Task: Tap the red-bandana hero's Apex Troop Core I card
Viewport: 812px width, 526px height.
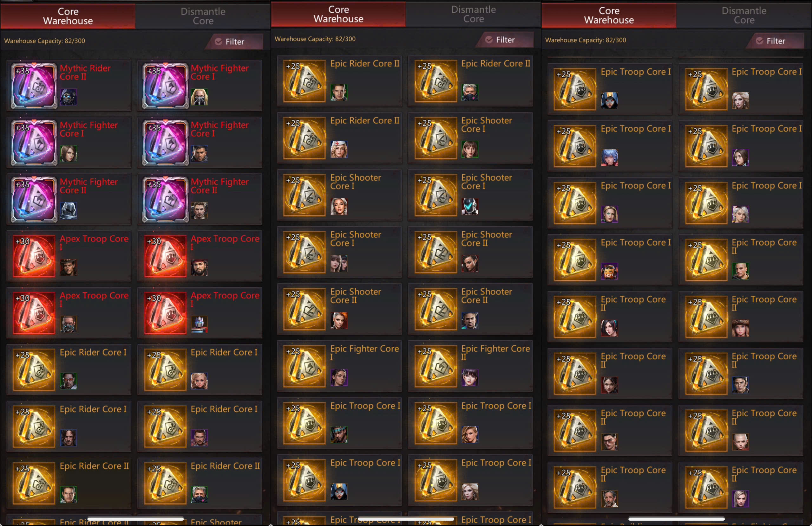Action: pos(200,256)
